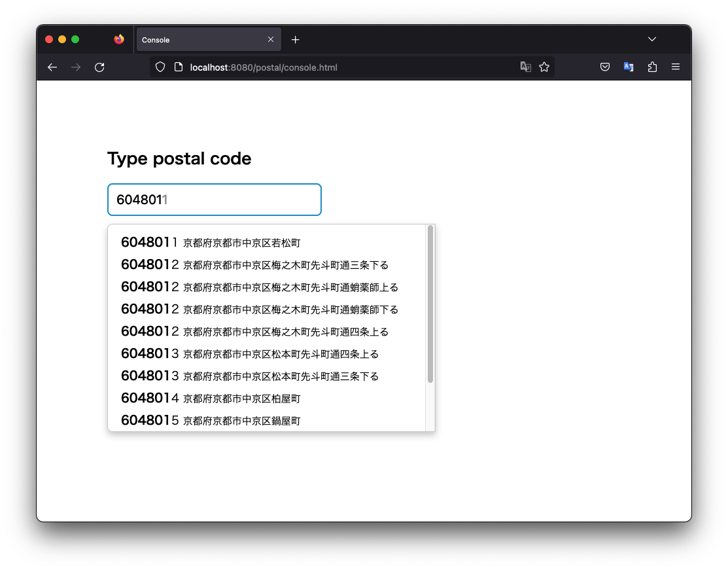Screen dimensions: 728x570
Task: Click the back navigation arrow
Action: (x=52, y=67)
